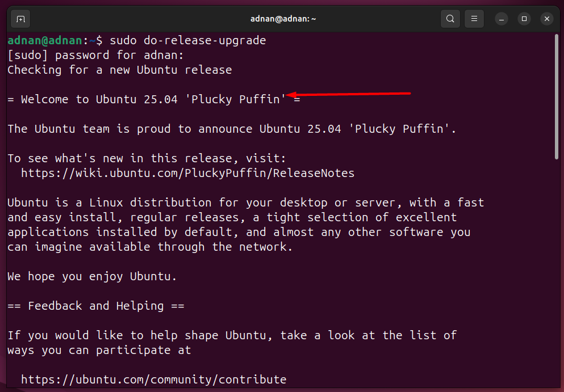Close the terminal window
Viewport: 564px width, 392px height.
tap(547, 19)
